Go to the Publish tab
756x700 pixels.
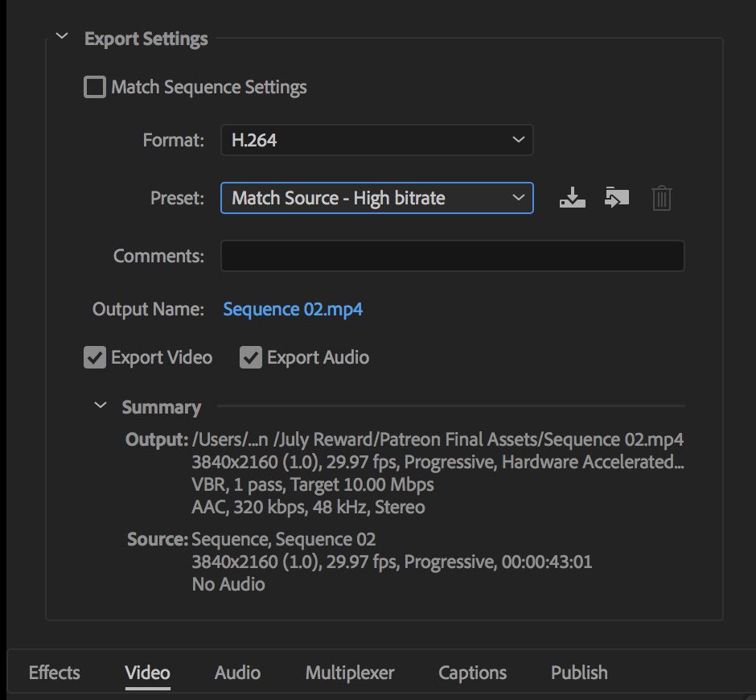tap(578, 672)
